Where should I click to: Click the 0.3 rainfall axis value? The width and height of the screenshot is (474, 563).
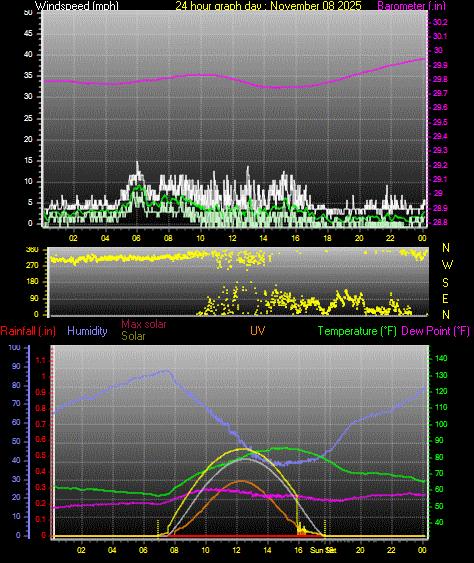click(41, 487)
